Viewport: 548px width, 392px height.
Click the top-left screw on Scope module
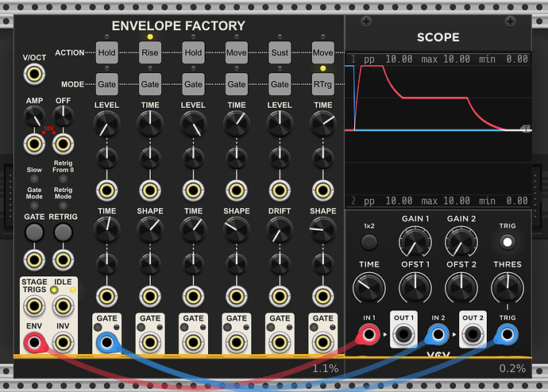point(366,21)
